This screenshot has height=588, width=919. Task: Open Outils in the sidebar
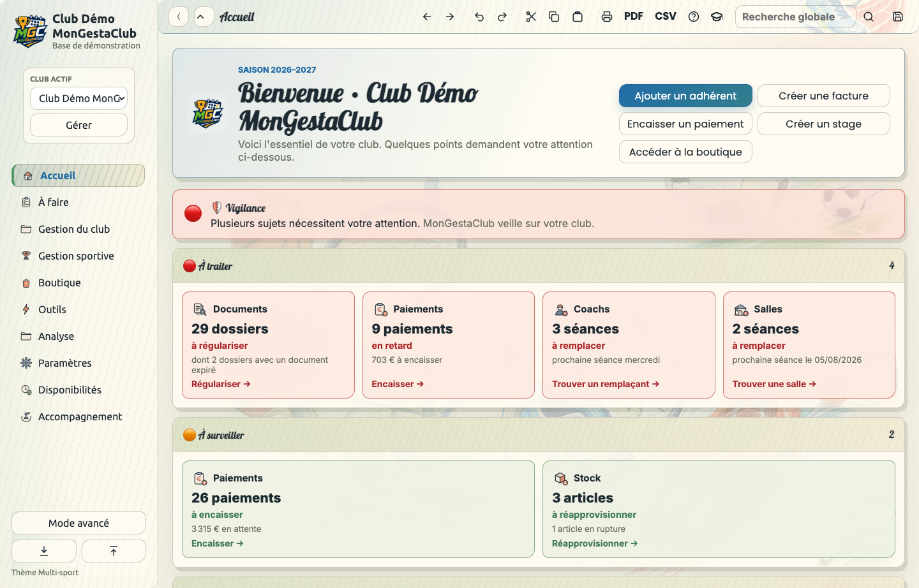[78, 309]
